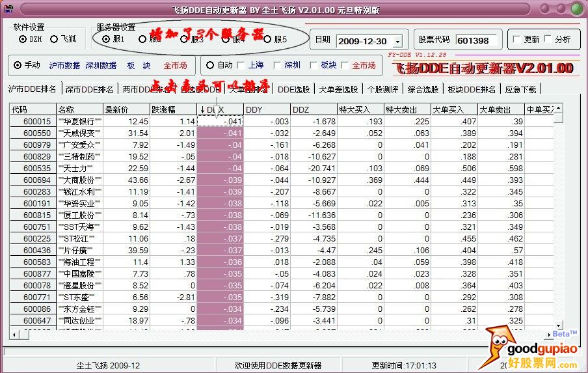Click the 尘土飞扬 2009-12 status bar entry
This screenshot has height=373, width=588.
(x=108, y=365)
